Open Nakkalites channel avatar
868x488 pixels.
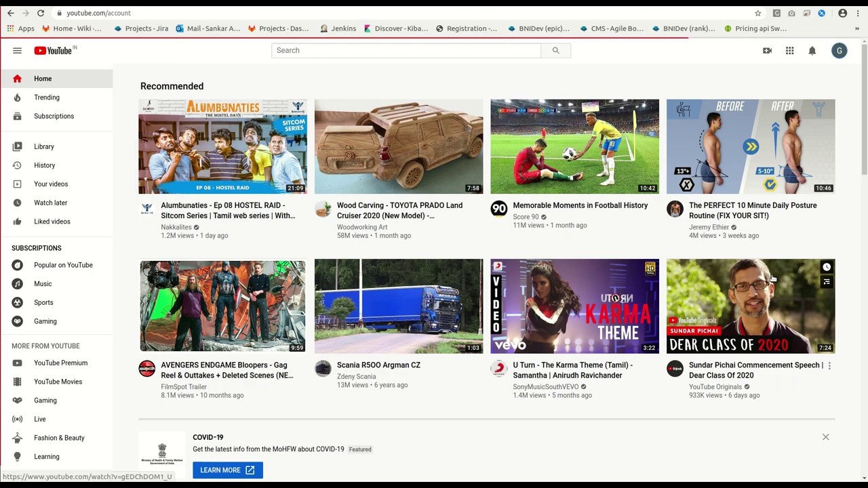click(146, 209)
